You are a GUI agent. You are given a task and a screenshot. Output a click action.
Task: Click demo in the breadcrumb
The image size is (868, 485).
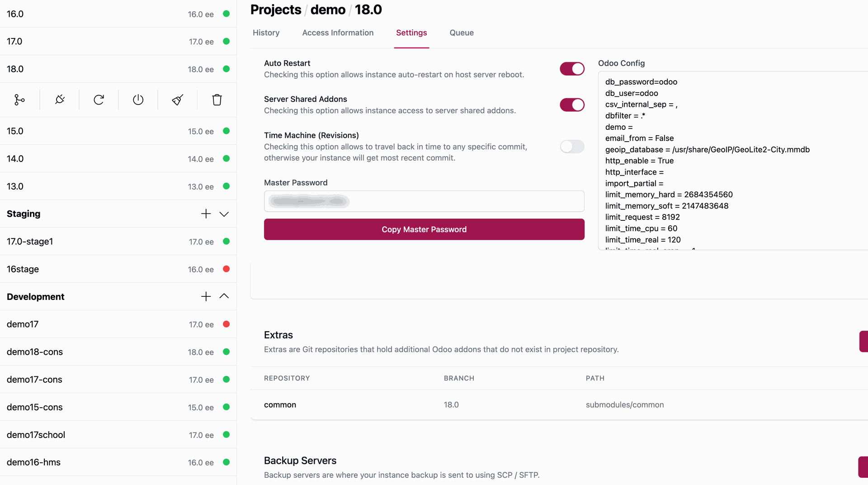(x=328, y=10)
